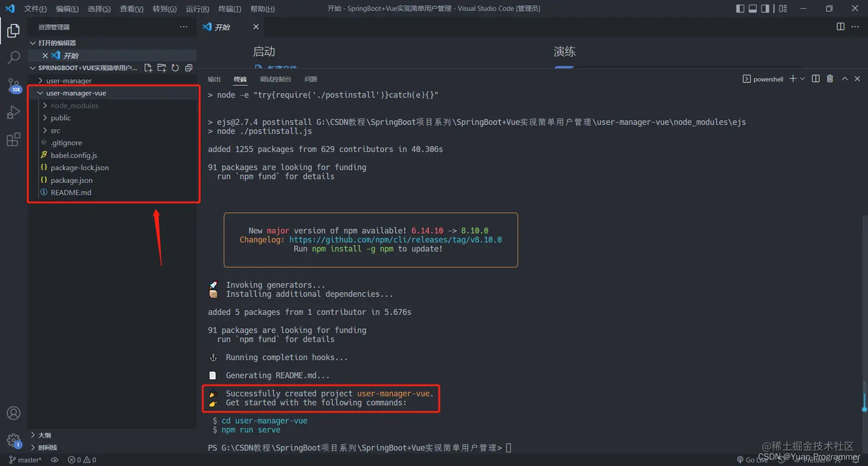
Task: Expand the src folder
Action: click(112, 130)
